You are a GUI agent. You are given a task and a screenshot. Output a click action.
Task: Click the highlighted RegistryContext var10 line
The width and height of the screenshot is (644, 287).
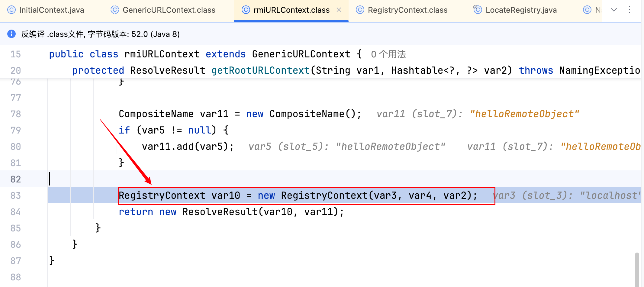[x=298, y=195]
